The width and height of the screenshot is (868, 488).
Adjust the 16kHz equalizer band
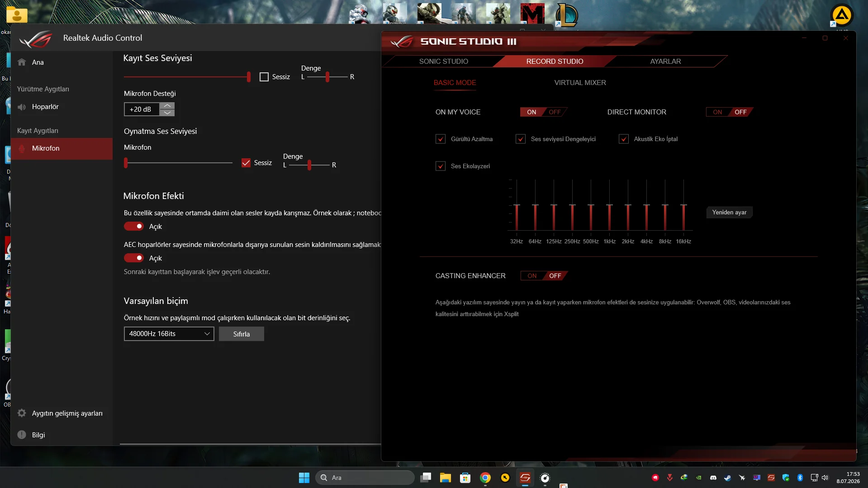click(683, 205)
